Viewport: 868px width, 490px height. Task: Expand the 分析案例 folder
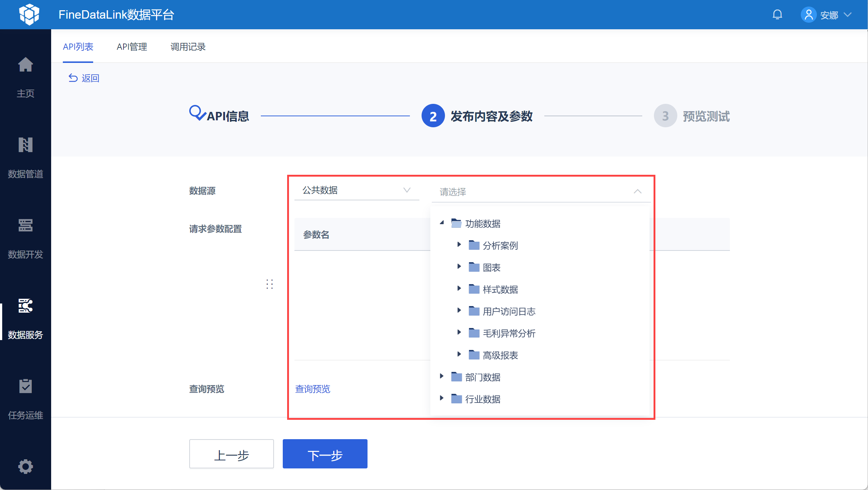click(x=459, y=245)
